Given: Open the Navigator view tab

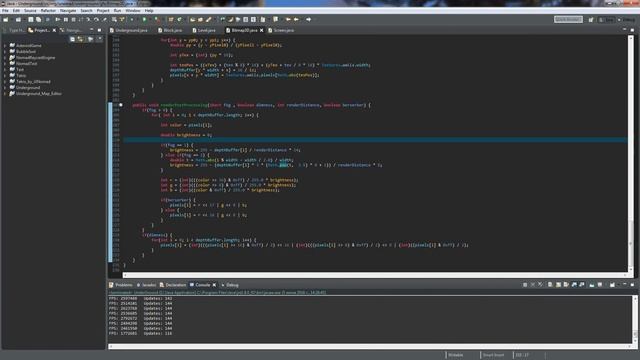Looking at the screenshot, I should pos(71,30).
